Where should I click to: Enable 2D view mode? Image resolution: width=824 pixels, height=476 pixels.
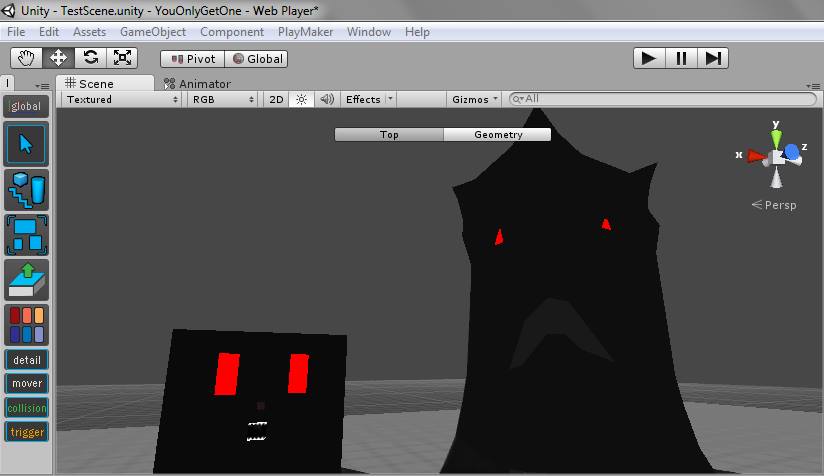276,99
